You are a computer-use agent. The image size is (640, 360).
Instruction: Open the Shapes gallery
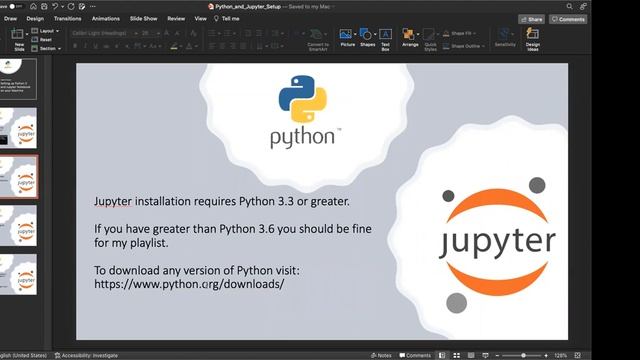[x=367, y=38]
